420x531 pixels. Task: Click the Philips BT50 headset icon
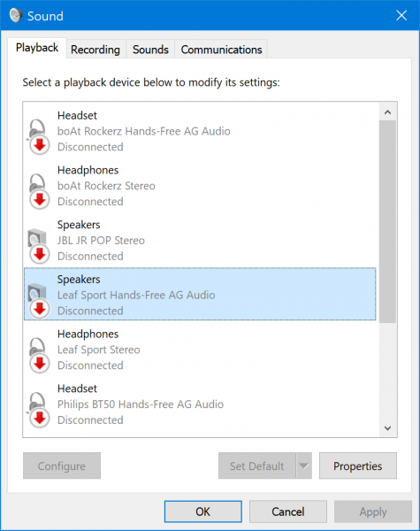point(38,410)
